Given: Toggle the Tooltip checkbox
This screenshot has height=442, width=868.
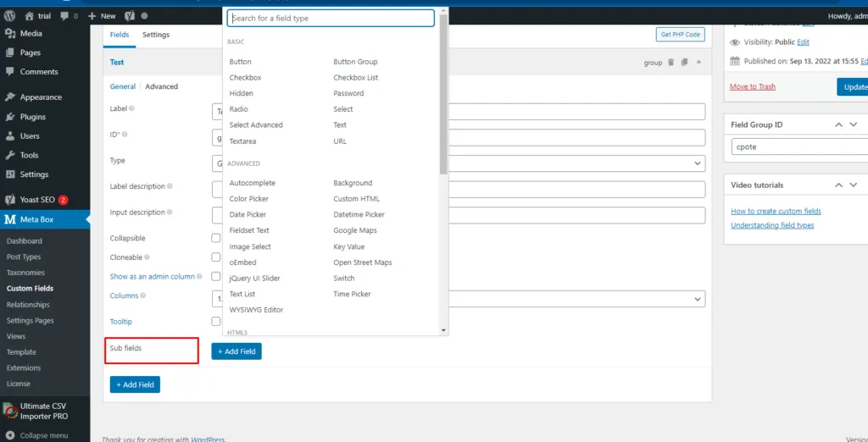Looking at the screenshot, I should [216, 322].
